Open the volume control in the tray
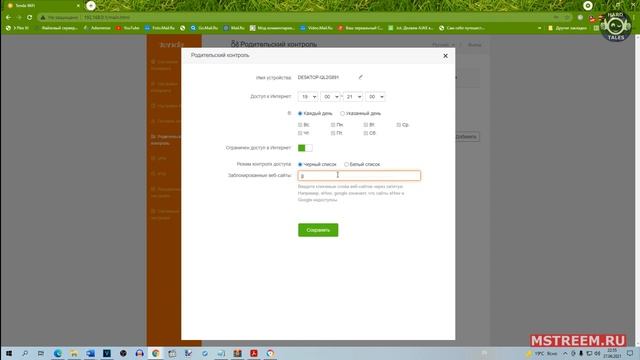This screenshot has width=640, height=360. [x=597, y=353]
